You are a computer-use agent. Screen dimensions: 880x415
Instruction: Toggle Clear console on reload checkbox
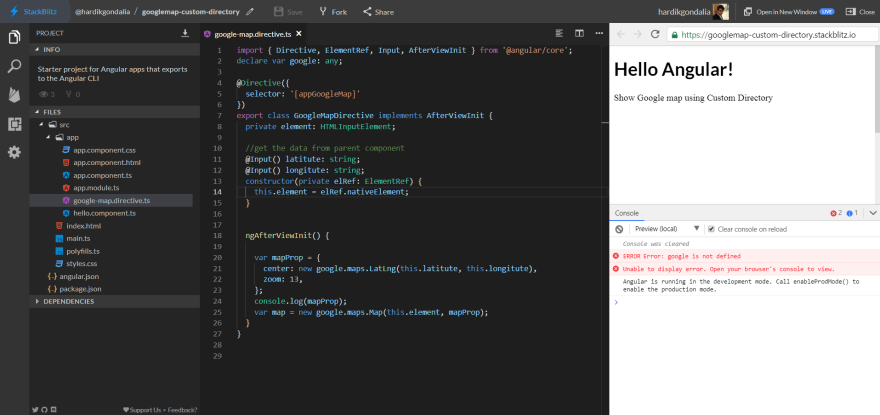[x=711, y=229]
